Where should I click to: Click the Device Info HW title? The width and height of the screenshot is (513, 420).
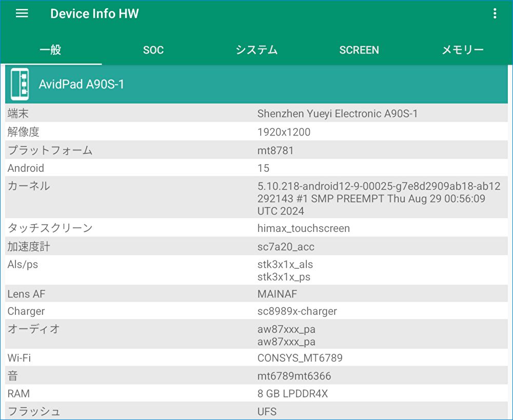pos(94,13)
